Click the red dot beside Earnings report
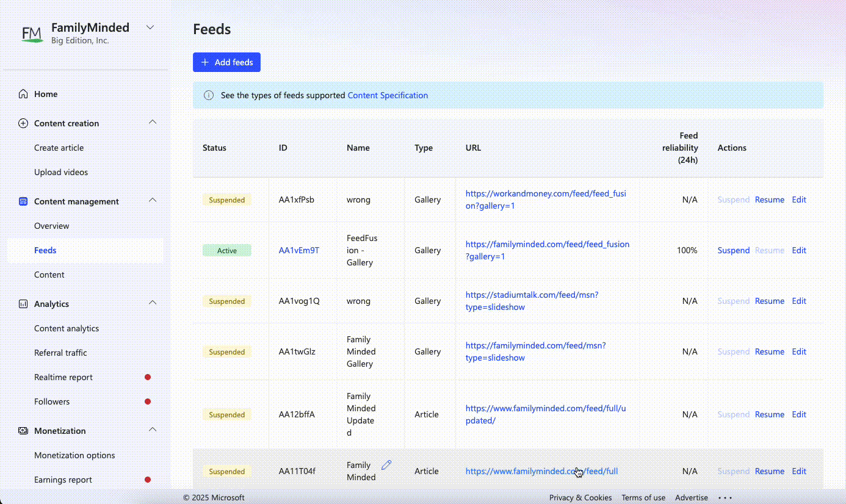The height and width of the screenshot is (504, 846). click(x=148, y=480)
